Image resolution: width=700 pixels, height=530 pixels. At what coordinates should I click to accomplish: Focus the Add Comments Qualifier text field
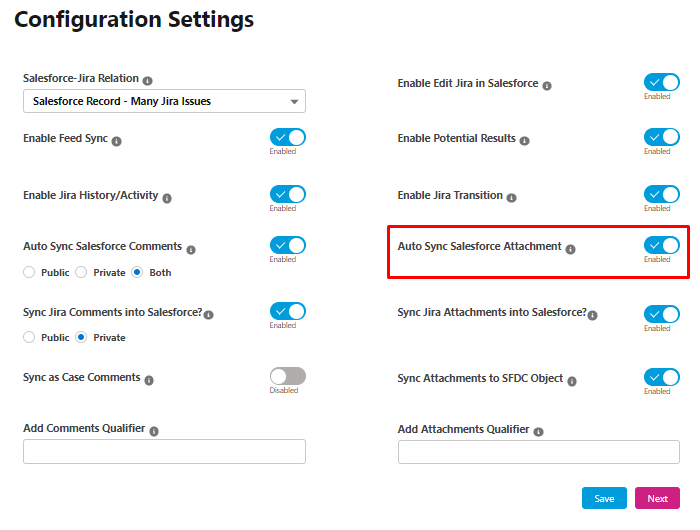tap(164, 451)
